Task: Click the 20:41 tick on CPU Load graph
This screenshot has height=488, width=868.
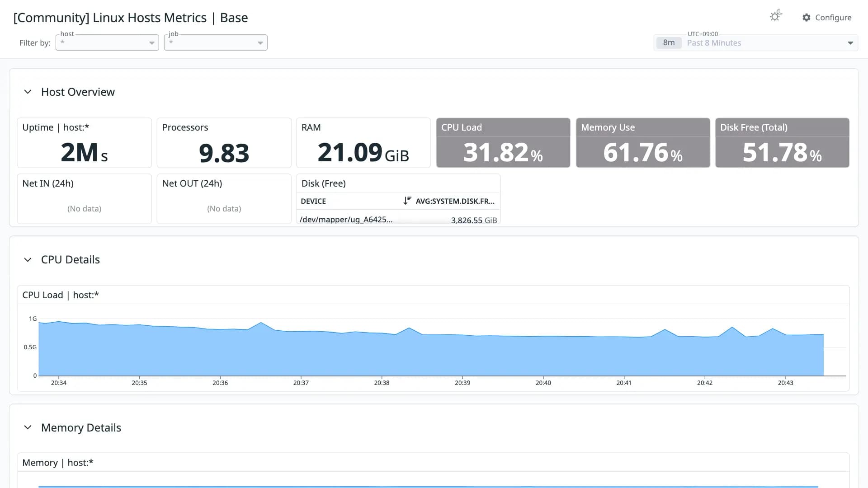Action: click(x=624, y=383)
